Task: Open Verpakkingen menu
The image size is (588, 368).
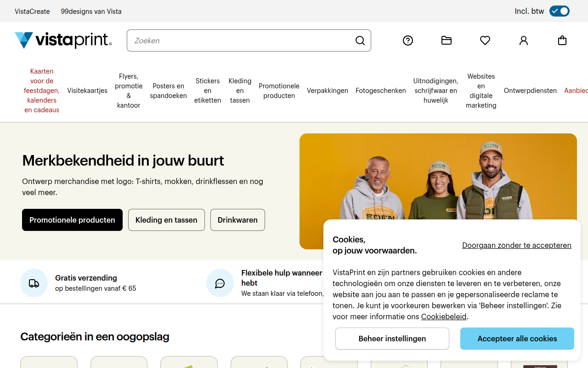Action: [x=328, y=91]
